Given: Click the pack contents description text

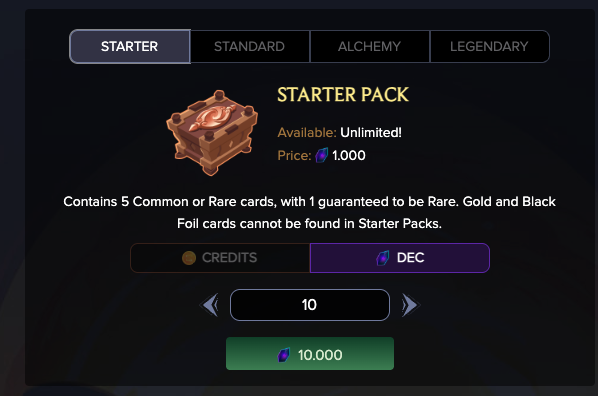Looking at the screenshot, I should click(x=309, y=212).
